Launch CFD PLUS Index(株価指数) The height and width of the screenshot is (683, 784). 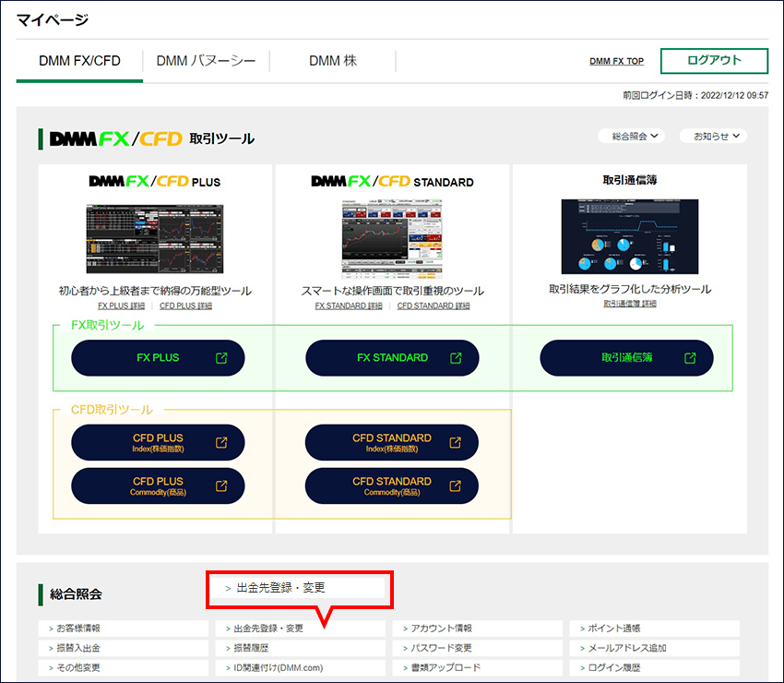(158, 442)
